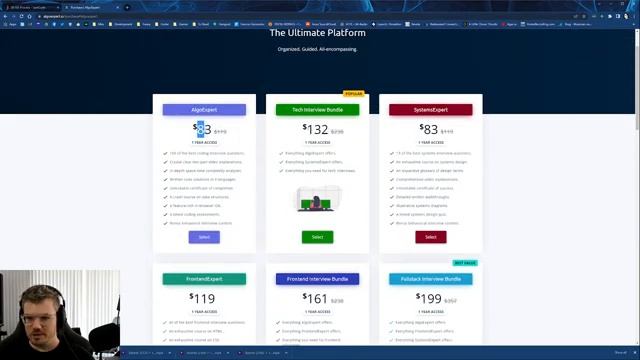
Task: Open the Chrome three-dot menu
Action: (634, 16)
